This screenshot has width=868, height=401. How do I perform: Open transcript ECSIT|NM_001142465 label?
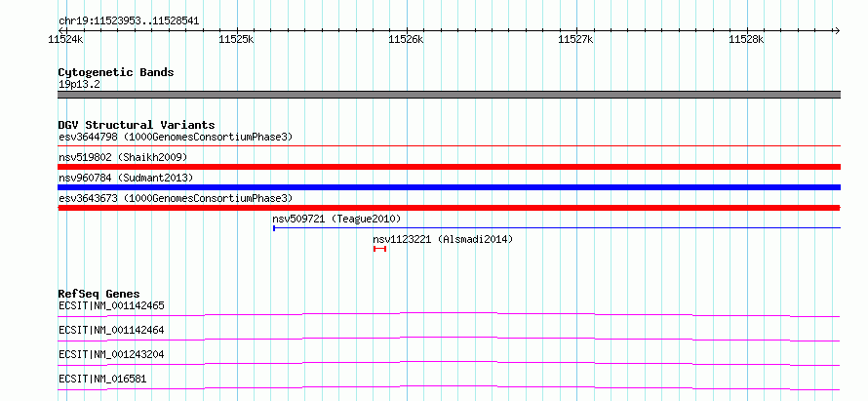[x=111, y=305]
